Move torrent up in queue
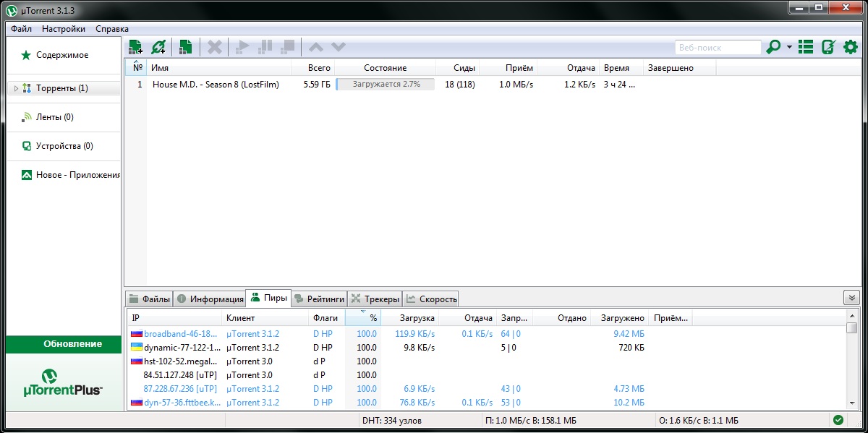The width and height of the screenshot is (868, 433). [316, 47]
